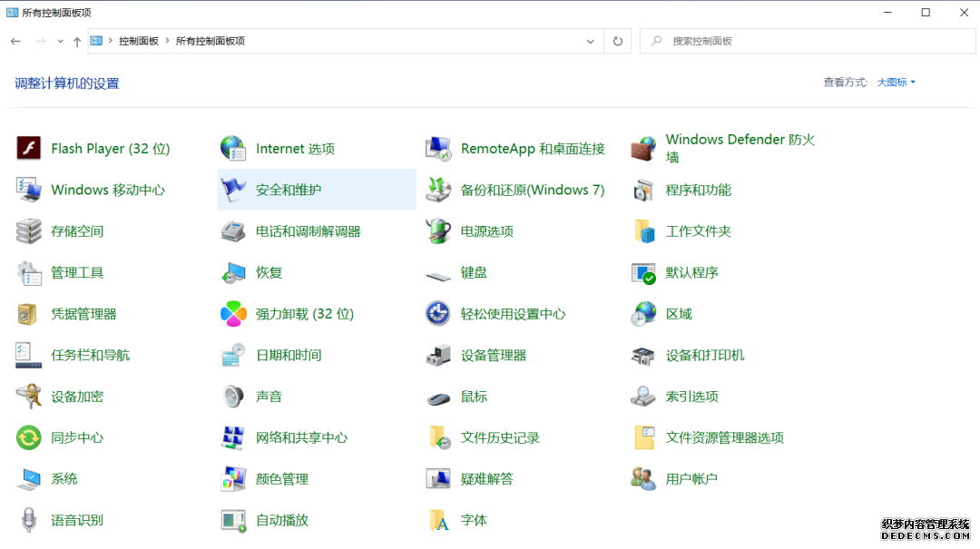Click the 安全和维护 flag icon
980x549 pixels.
[x=233, y=190]
